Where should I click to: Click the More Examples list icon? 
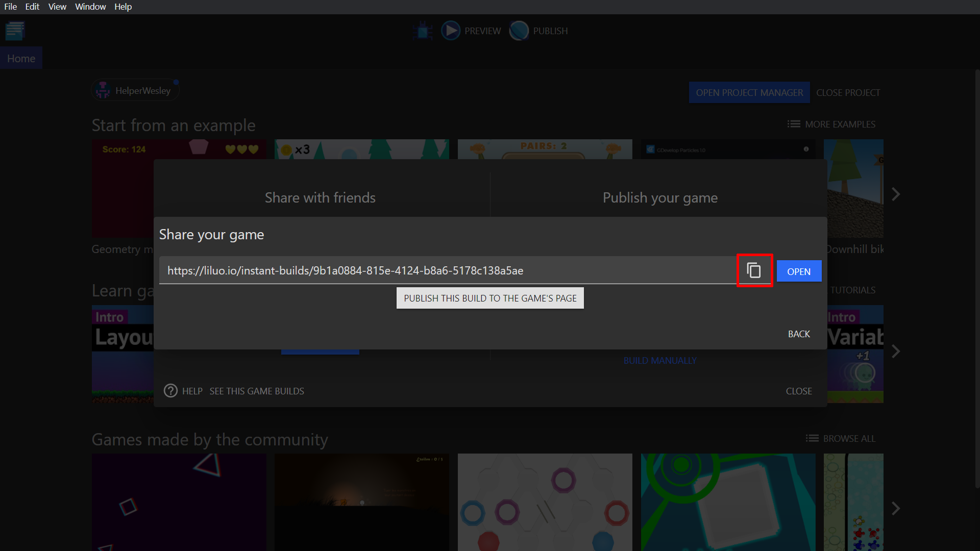tap(794, 124)
